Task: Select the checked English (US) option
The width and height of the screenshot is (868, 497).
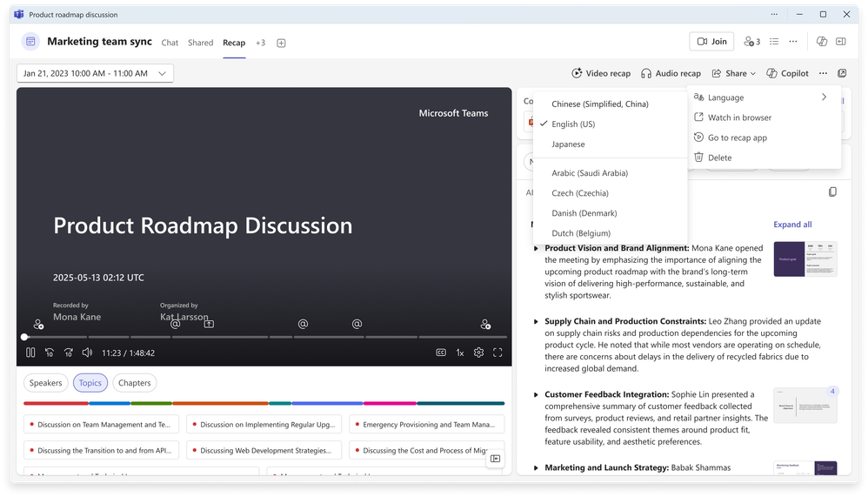Action: (x=610, y=124)
